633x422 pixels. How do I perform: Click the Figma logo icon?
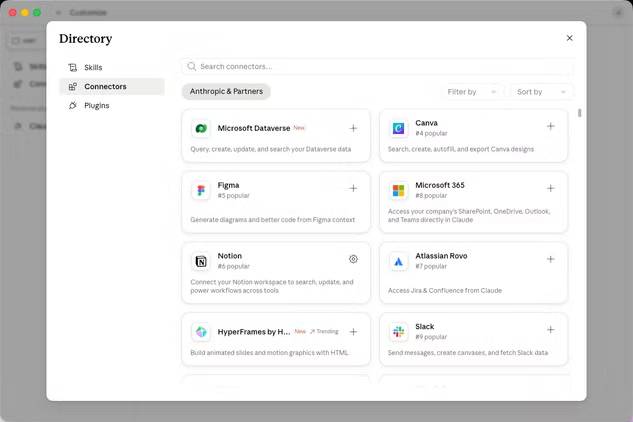[201, 190]
